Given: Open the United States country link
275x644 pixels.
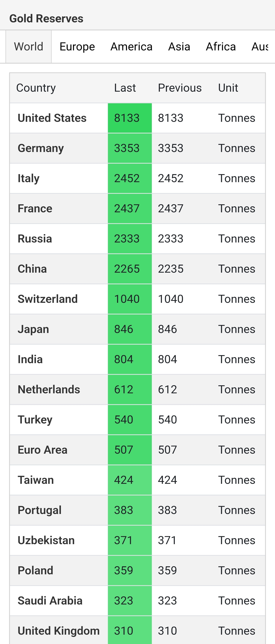Looking at the screenshot, I should (52, 118).
